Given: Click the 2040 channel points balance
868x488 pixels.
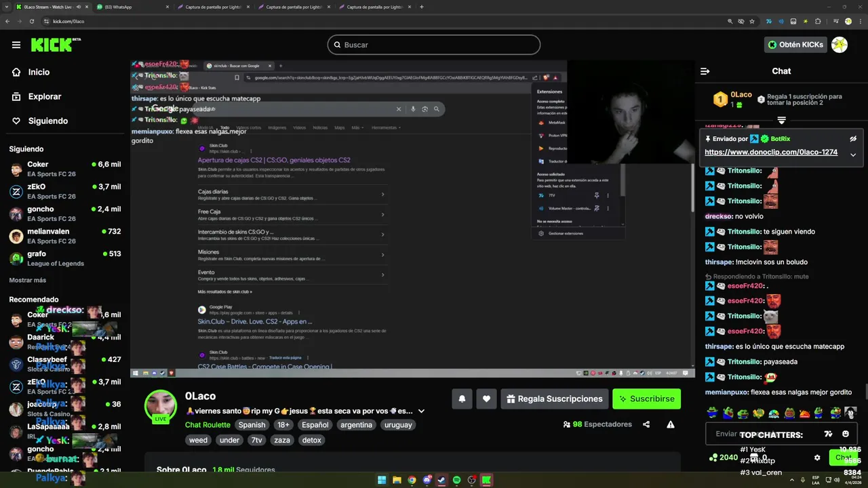Looking at the screenshot, I should pos(724,457).
